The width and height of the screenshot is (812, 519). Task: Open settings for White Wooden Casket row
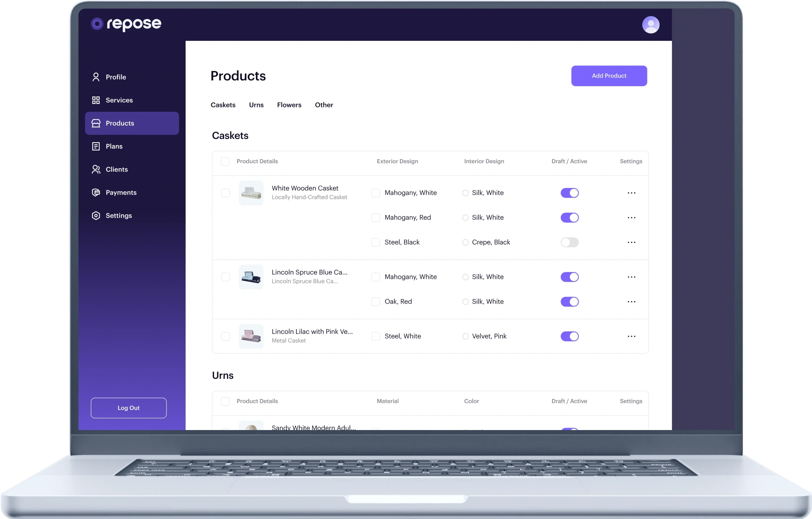[631, 193]
